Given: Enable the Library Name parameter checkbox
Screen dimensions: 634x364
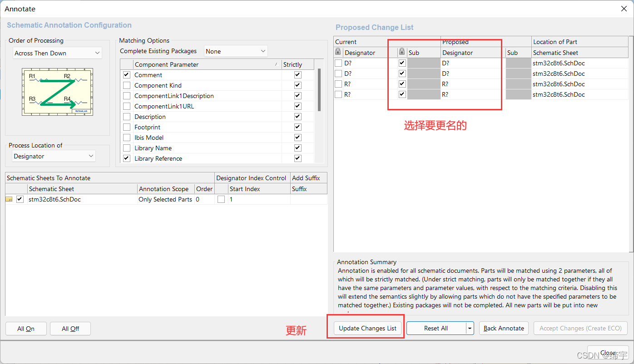Looking at the screenshot, I should coord(127,148).
